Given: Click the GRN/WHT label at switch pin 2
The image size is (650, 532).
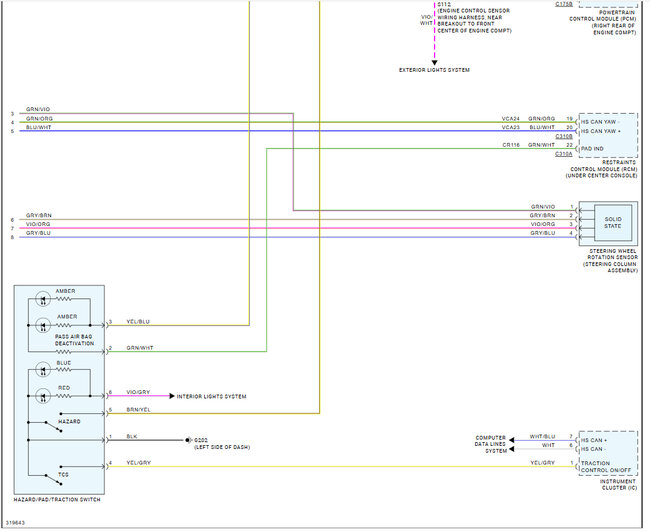Looking at the screenshot, I should coord(140,348).
